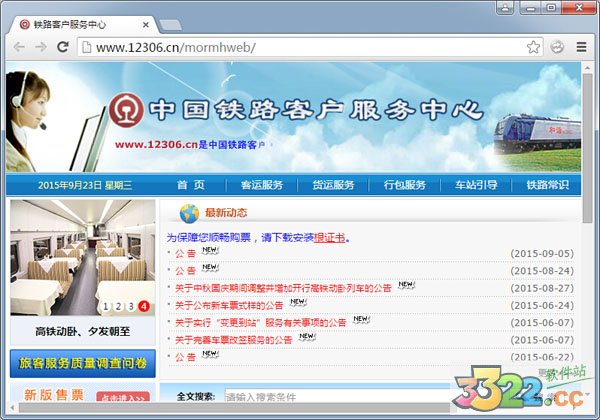Screen dimensions: 600x420
Task: Click the browser forward arrow
Action: (41, 47)
